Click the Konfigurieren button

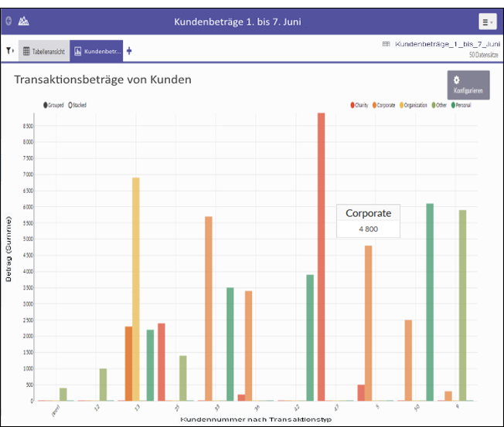tap(468, 85)
